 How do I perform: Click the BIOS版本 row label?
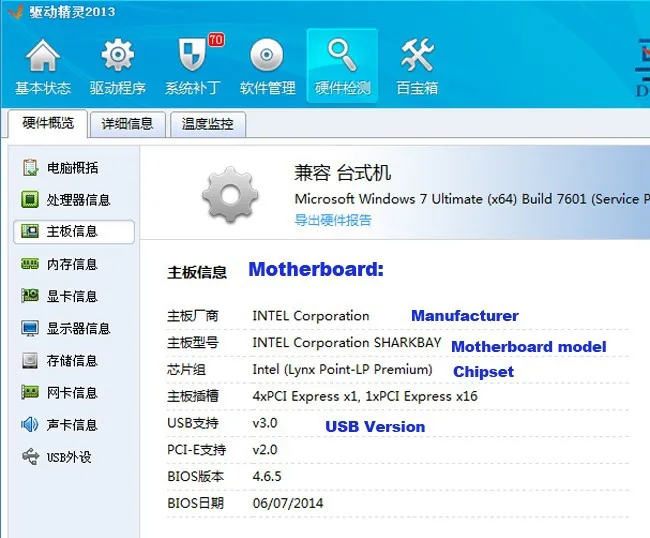196,476
